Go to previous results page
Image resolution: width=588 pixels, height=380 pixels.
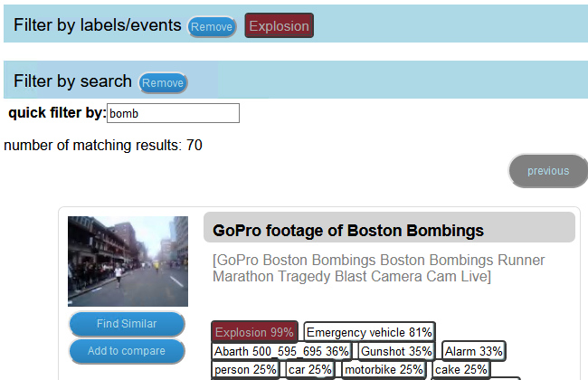pyautogui.click(x=548, y=171)
